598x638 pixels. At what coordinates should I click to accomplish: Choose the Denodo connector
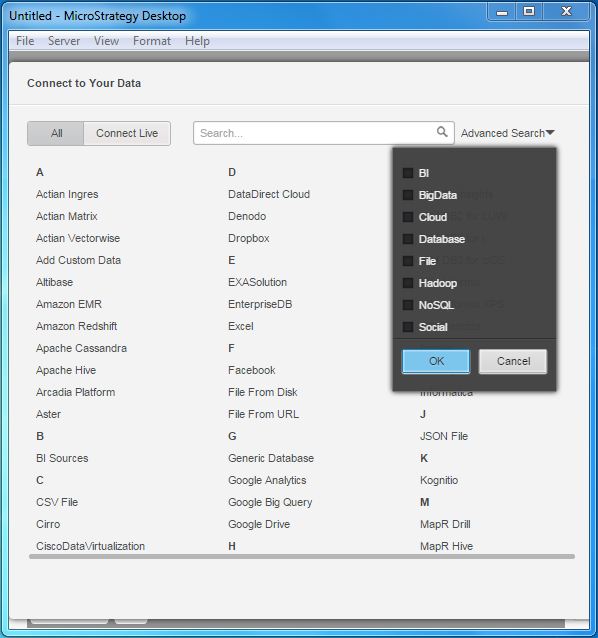pos(247,216)
